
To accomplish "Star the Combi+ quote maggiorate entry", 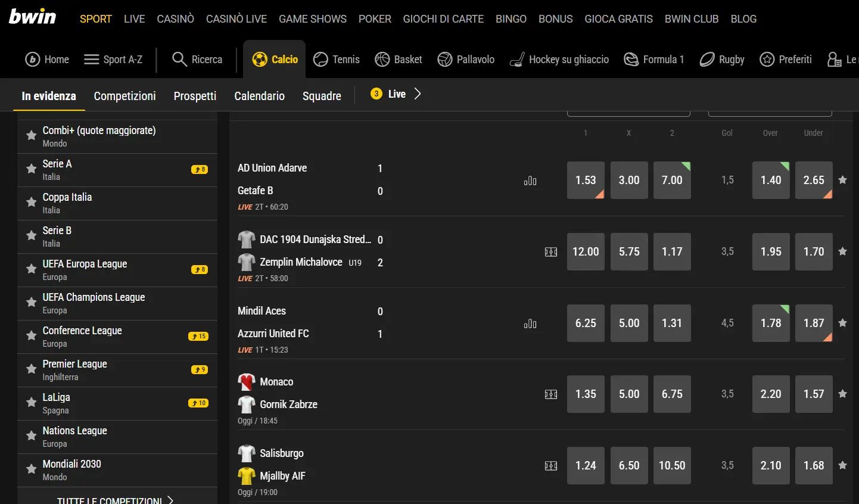I will point(32,136).
